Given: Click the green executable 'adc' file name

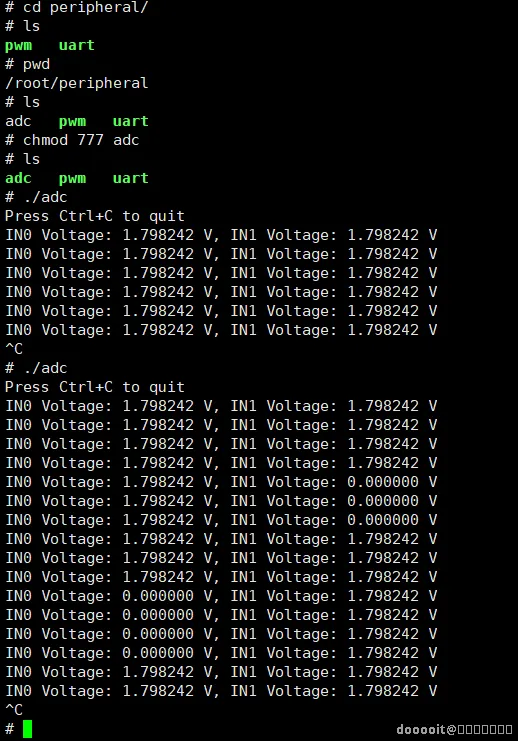Looking at the screenshot, I should (18, 178).
